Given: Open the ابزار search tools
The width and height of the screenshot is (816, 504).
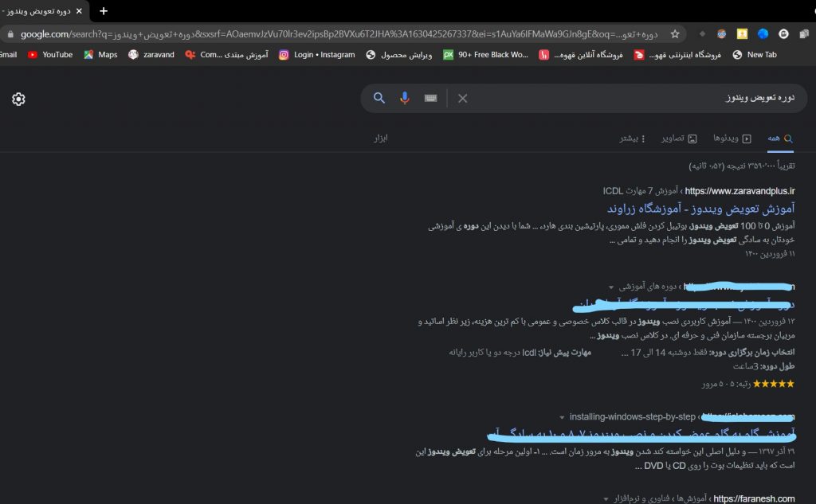Looking at the screenshot, I should tap(380, 139).
